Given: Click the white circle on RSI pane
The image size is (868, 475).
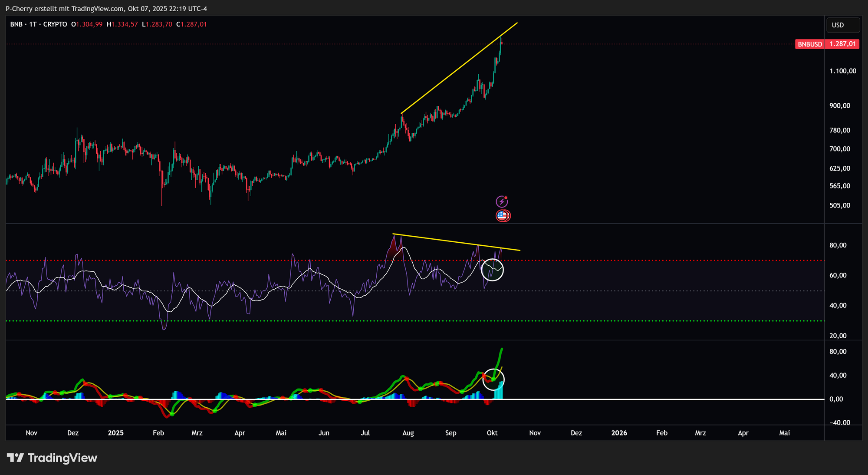Looking at the screenshot, I should tap(493, 270).
